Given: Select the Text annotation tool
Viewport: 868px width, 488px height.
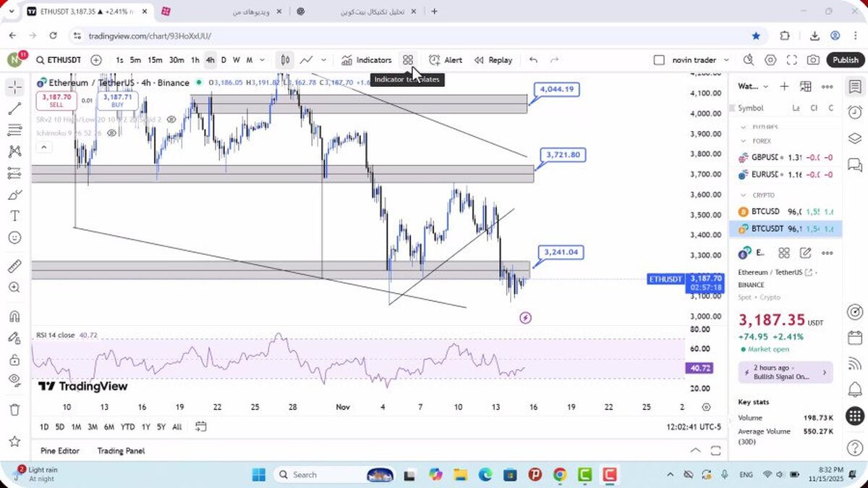Looking at the screenshot, I should pyautogui.click(x=14, y=216).
